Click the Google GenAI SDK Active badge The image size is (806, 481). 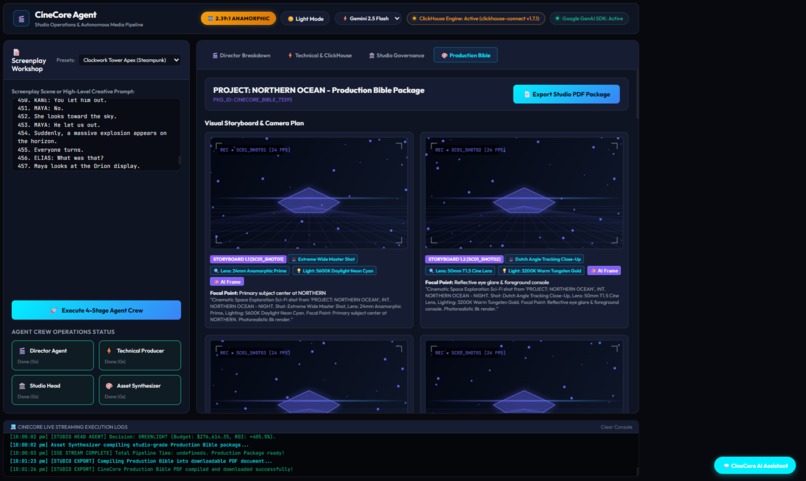(x=589, y=18)
